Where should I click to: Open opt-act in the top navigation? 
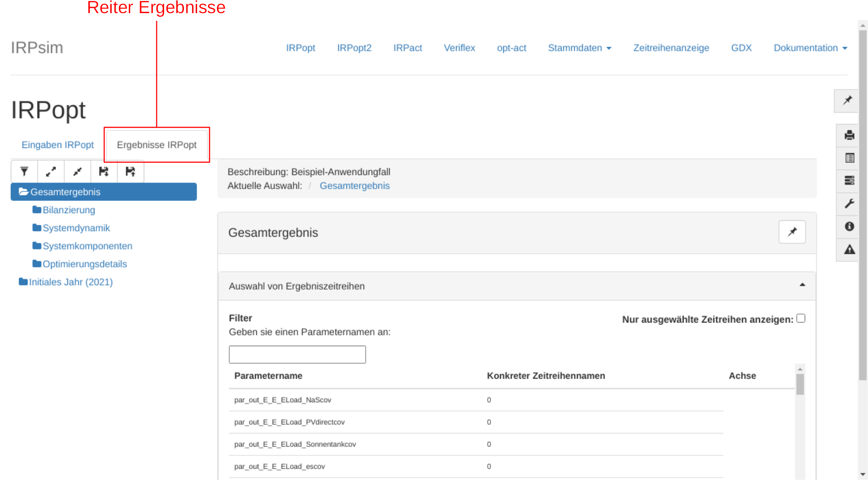click(x=512, y=48)
